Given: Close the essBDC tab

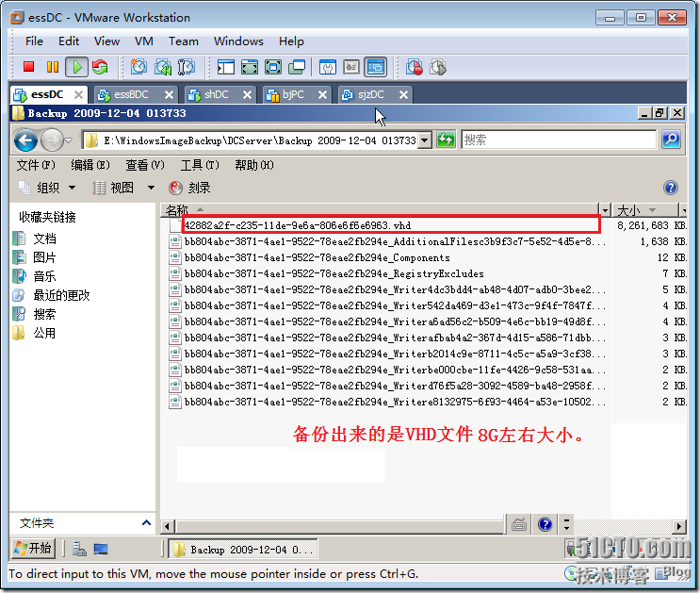Looking at the screenshot, I should [x=169, y=94].
